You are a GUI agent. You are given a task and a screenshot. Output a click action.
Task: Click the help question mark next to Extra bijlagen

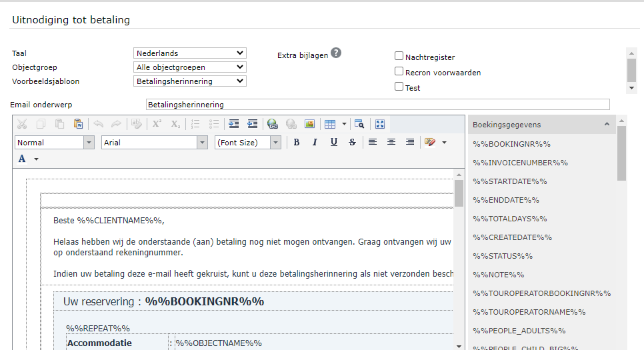pos(336,53)
